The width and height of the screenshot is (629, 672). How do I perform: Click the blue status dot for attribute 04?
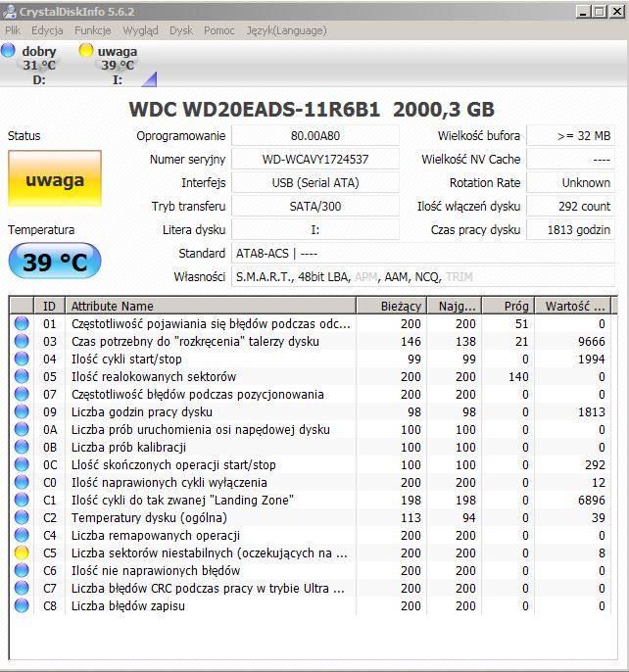22,359
